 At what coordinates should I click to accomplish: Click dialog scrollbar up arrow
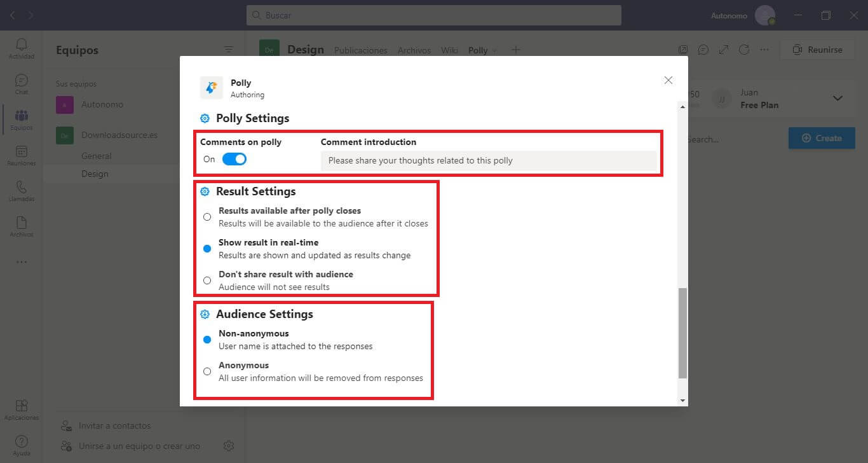click(683, 107)
